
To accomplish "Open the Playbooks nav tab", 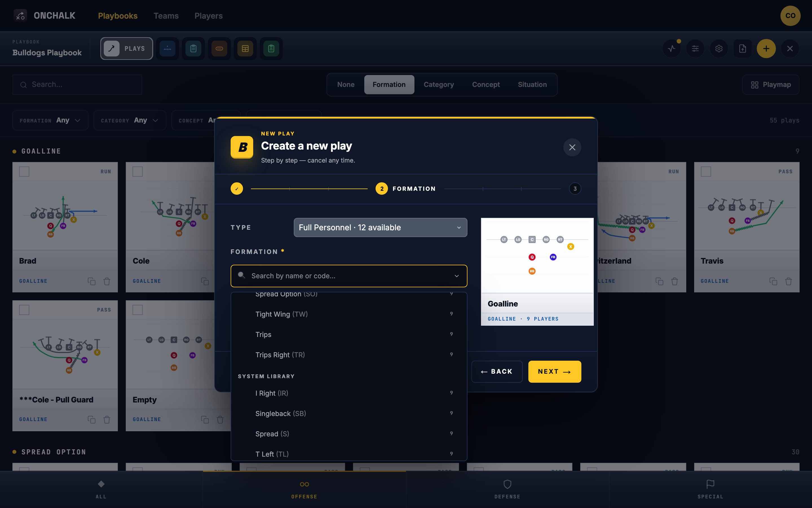I will tap(118, 16).
